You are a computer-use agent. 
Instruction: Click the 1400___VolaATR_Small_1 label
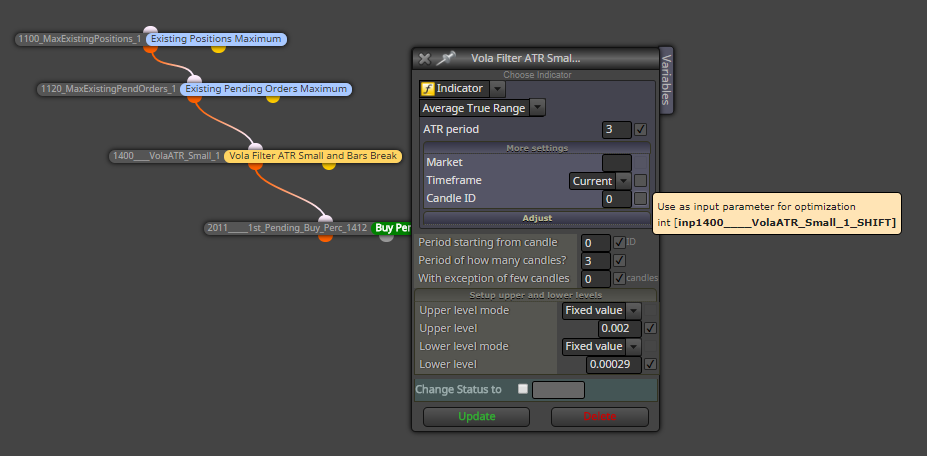[167, 156]
